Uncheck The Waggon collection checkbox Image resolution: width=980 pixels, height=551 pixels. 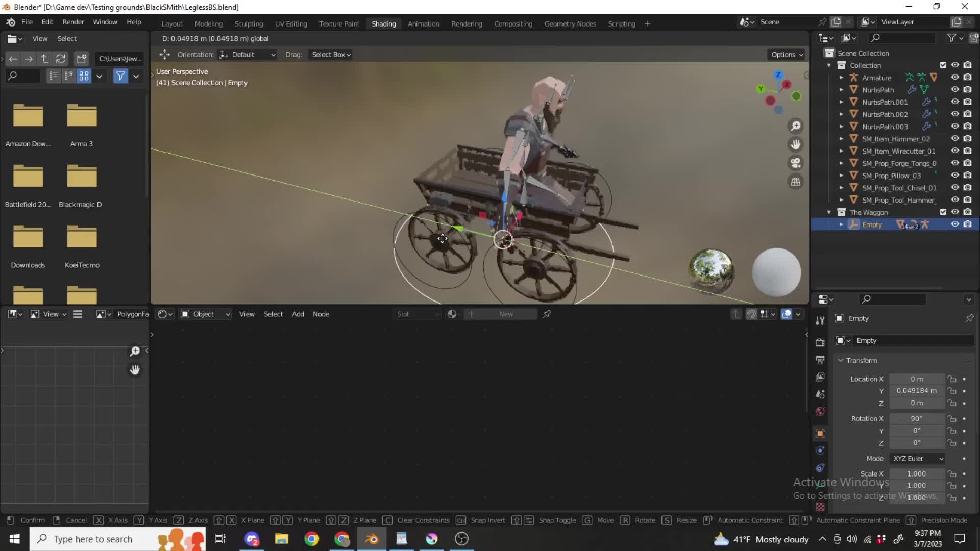[x=944, y=212]
